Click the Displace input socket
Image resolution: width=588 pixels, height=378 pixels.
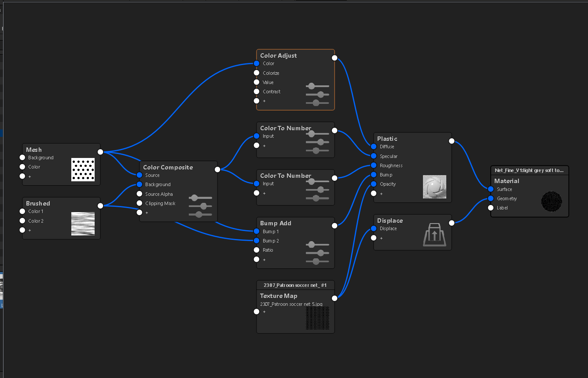pos(374,228)
